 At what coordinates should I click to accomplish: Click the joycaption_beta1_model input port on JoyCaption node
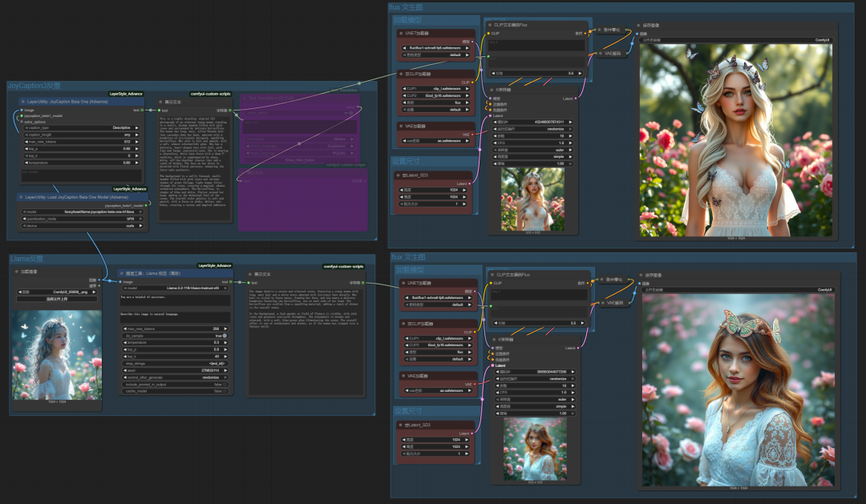22,116
